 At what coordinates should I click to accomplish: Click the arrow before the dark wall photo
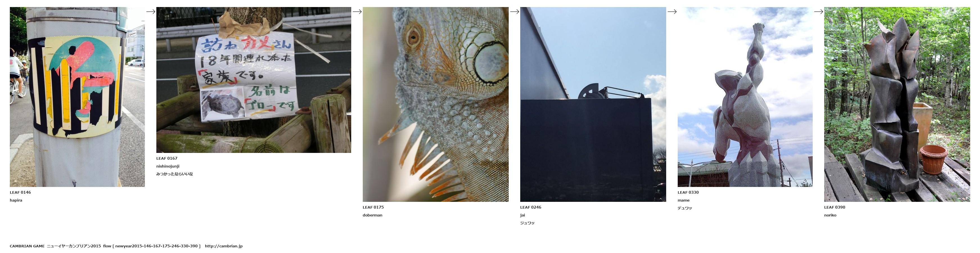point(514,12)
